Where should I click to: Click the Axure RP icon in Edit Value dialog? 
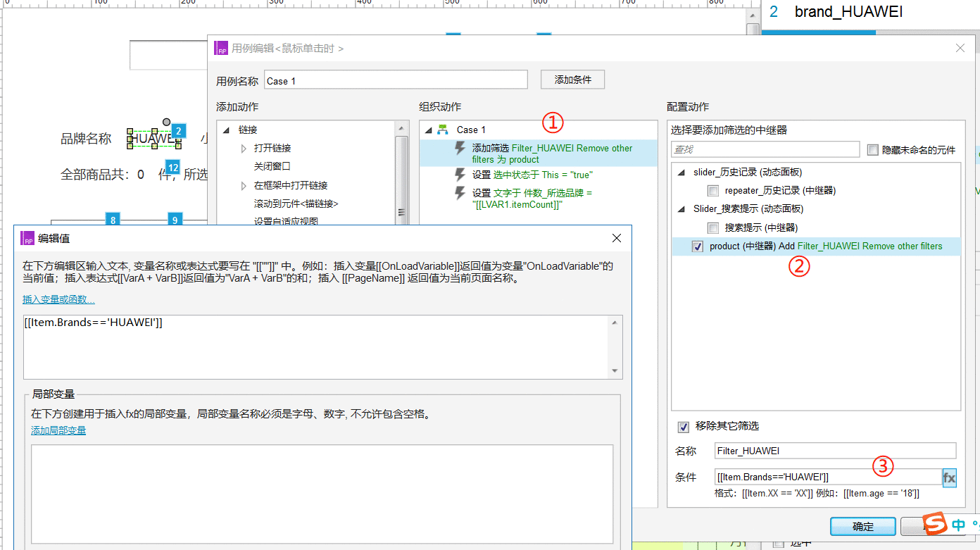[x=28, y=238]
